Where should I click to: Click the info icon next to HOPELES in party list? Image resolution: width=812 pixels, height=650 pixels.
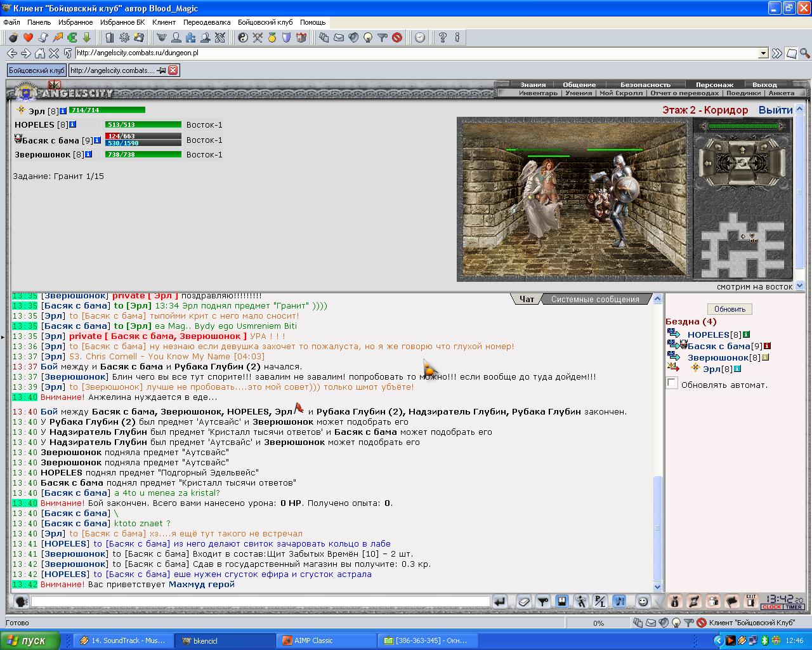click(73, 124)
